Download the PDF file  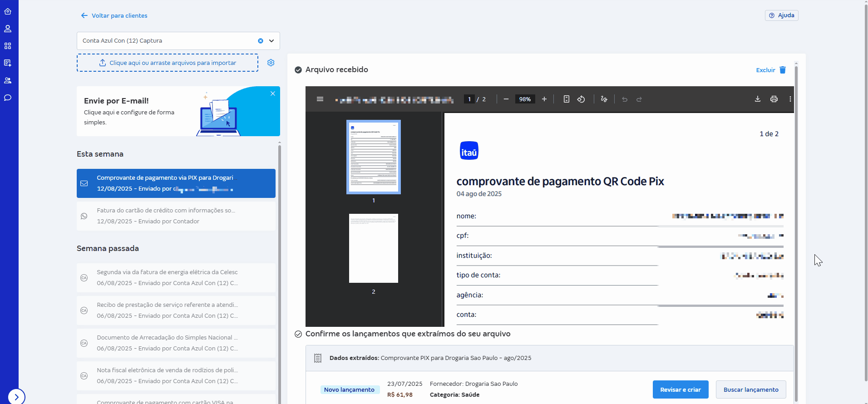pos(758,99)
